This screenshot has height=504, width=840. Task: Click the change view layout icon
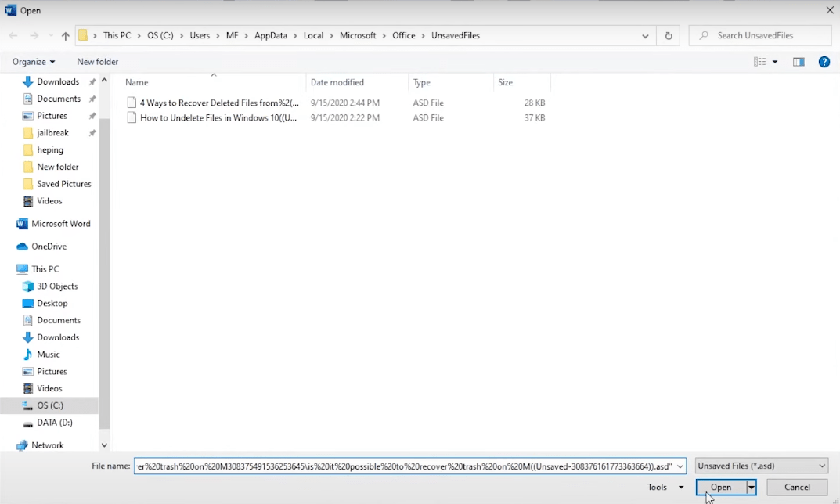point(759,62)
